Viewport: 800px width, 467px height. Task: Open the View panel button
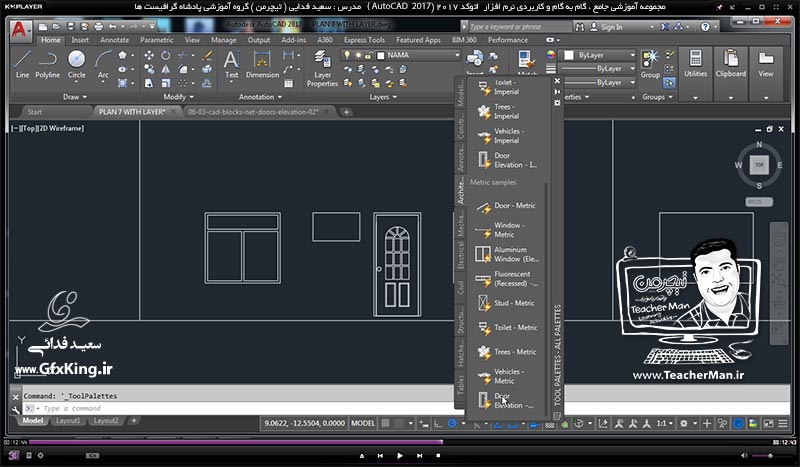click(x=766, y=73)
